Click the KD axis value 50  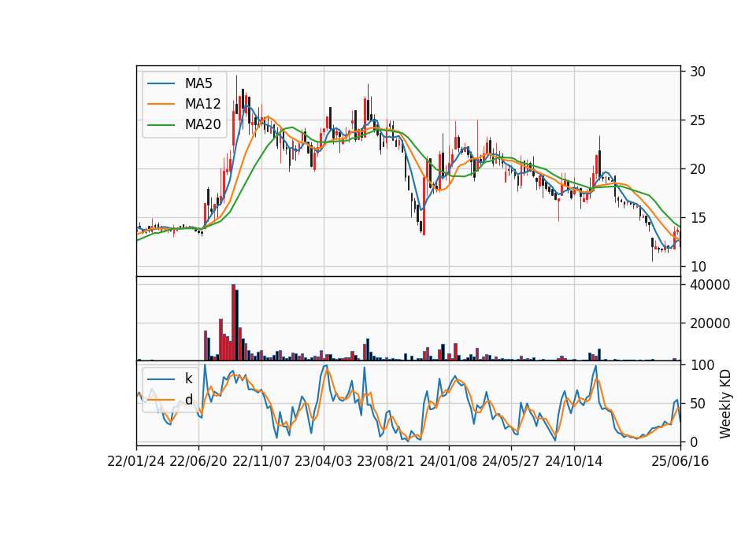697,403
